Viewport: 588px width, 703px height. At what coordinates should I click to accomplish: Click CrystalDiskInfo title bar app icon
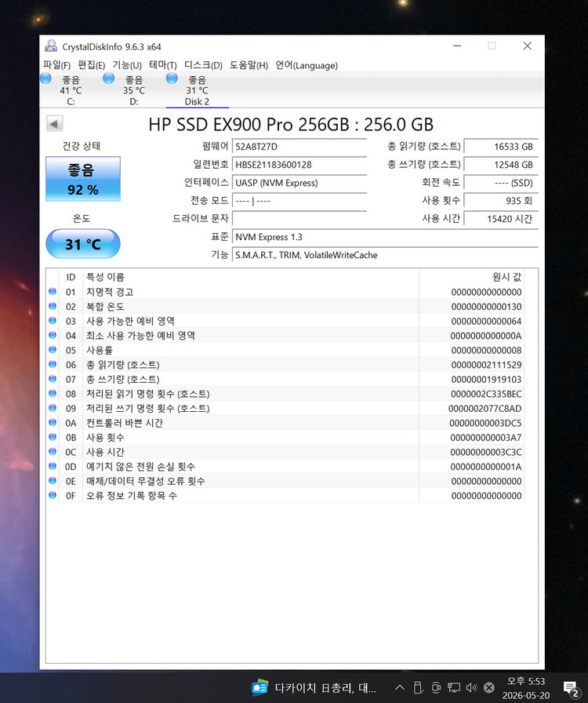coord(51,46)
